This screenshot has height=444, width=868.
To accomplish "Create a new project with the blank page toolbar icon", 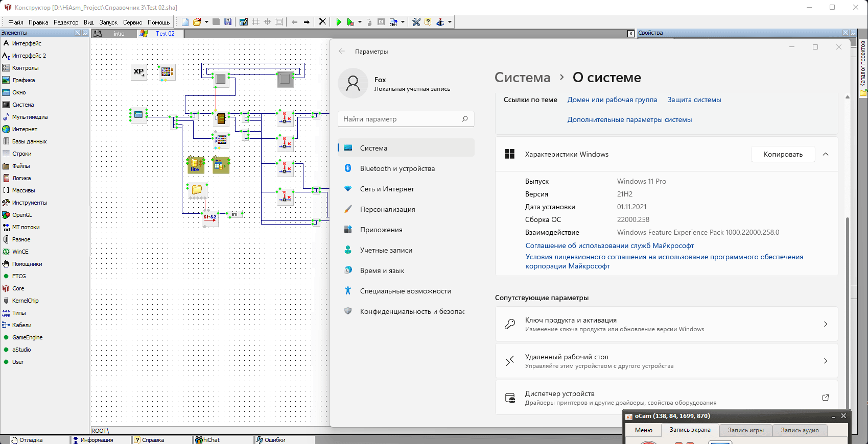I will coord(185,22).
